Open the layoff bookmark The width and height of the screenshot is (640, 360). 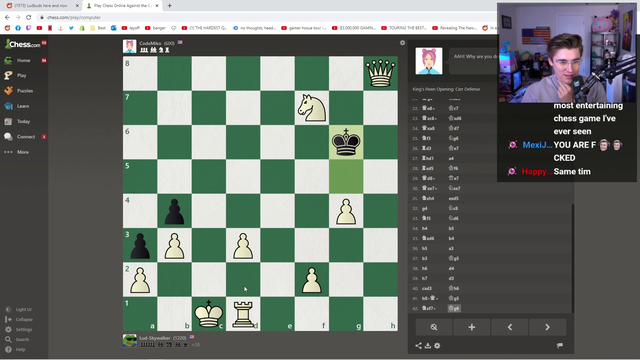[131, 28]
